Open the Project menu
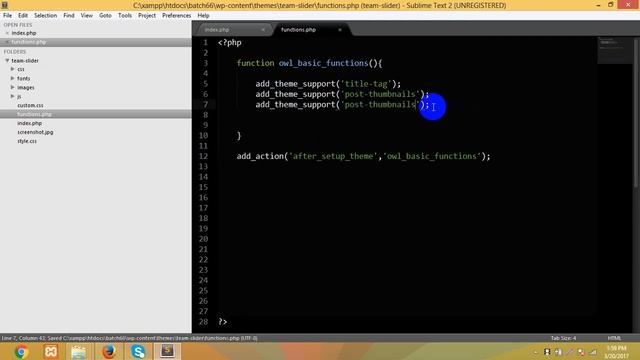 pos(147,16)
